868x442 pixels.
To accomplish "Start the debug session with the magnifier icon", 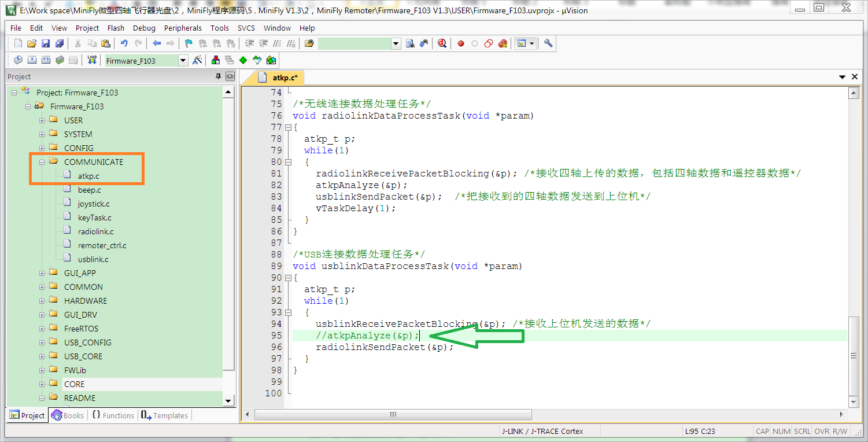I will (x=442, y=43).
